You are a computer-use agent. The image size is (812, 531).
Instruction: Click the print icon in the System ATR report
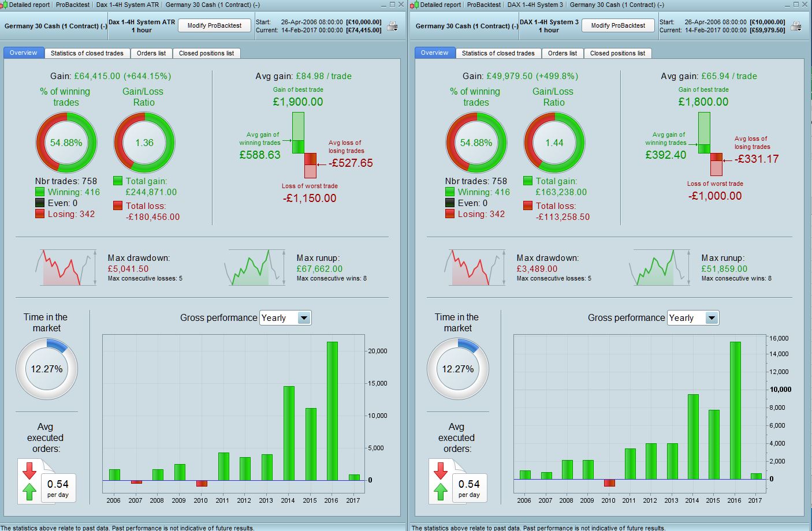tap(392, 26)
